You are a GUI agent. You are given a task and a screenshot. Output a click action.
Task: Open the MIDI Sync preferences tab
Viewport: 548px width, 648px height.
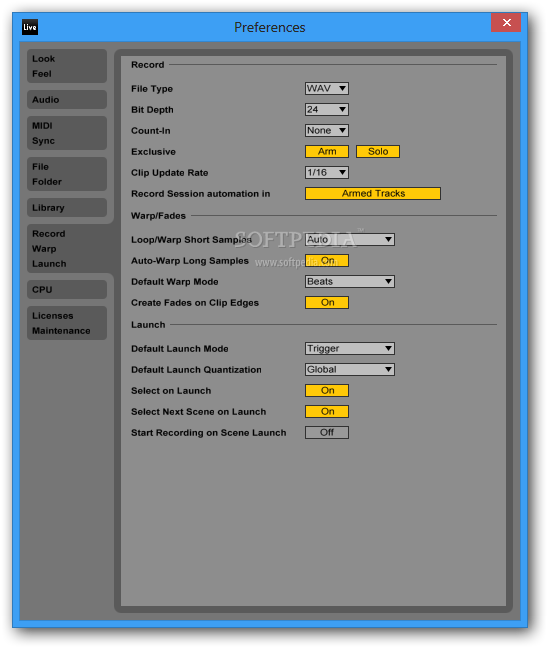coord(67,133)
